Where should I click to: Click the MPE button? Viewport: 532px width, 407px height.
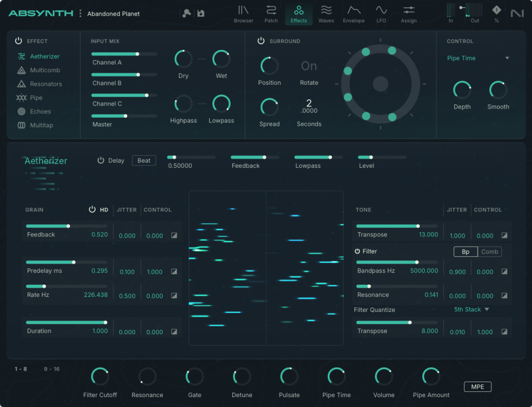(477, 387)
